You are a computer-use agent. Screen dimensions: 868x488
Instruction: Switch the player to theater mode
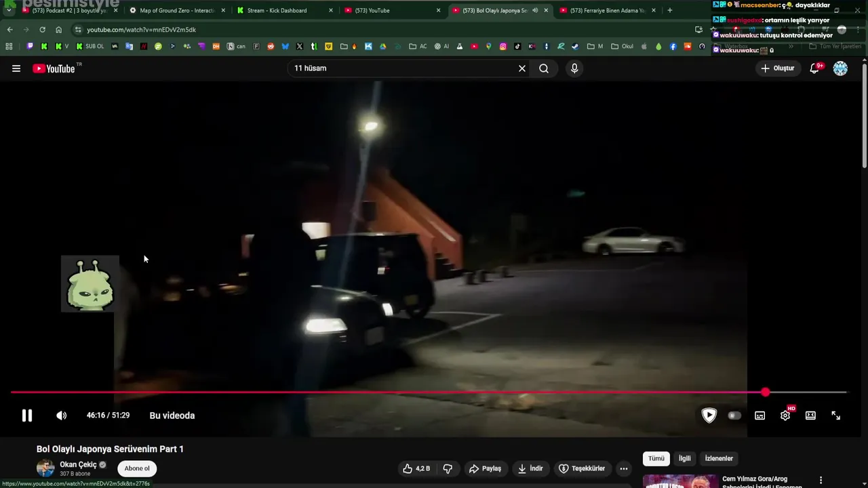pyautogui.click(x=810, y=415)
